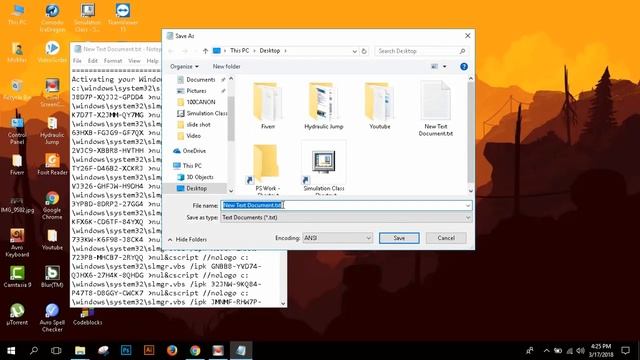
Task: Select the Youtube folder thumbnail
Action: (380, 106)
